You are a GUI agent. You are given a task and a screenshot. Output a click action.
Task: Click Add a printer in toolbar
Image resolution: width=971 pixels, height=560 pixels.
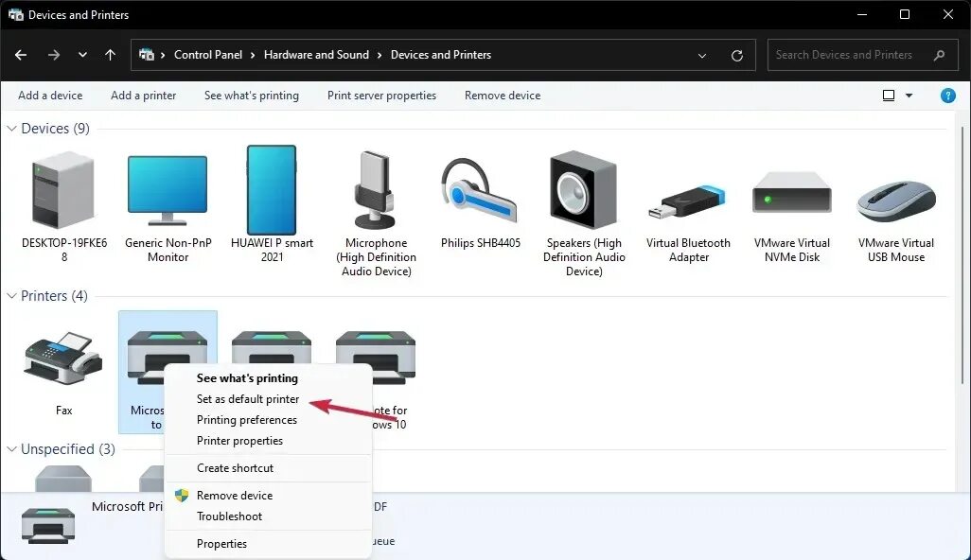tap(143, 96)
